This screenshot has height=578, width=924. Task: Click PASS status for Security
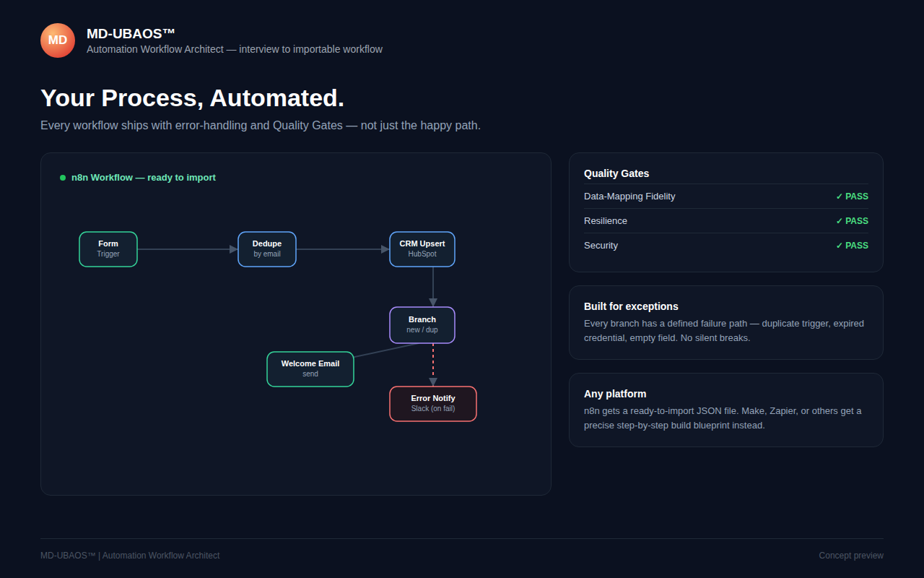point(852,246)
